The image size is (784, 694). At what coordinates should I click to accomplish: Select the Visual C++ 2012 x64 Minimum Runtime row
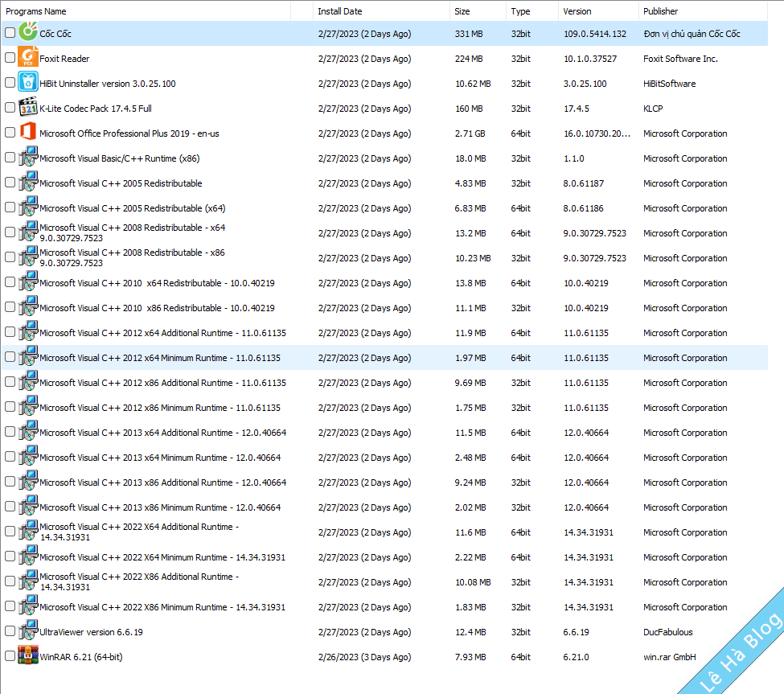coord(160,358)
